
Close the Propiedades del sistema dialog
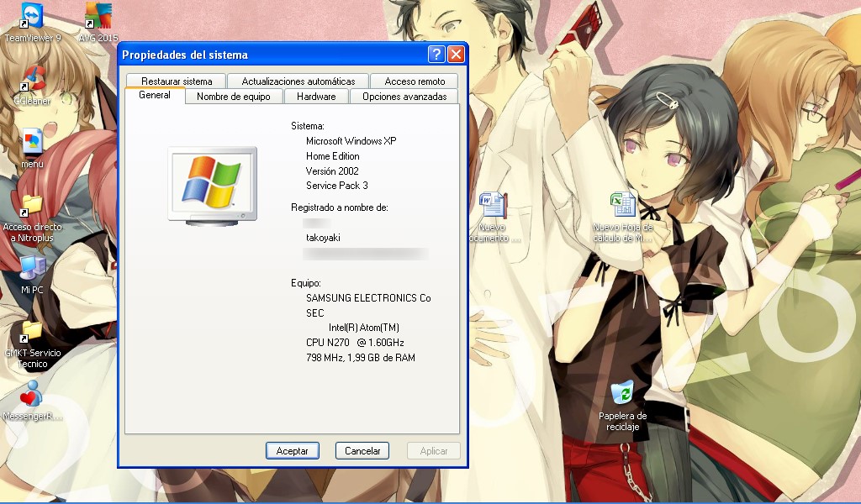[457, 55]
